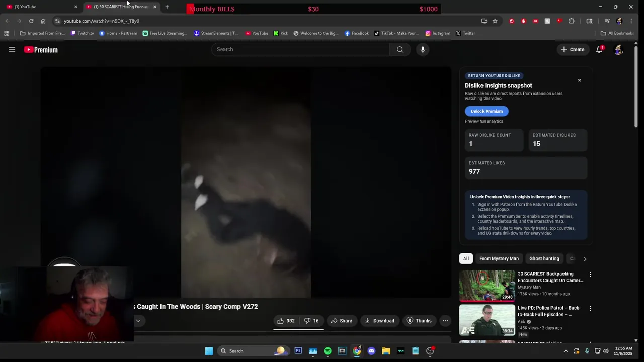
Task: Start voice search with microphone icon
Action: point(423,49)
